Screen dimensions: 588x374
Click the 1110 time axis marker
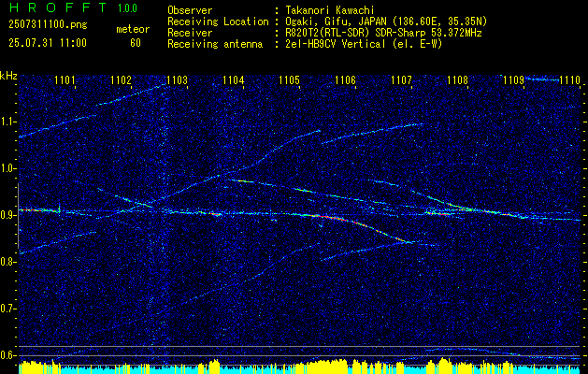point(569,79)
